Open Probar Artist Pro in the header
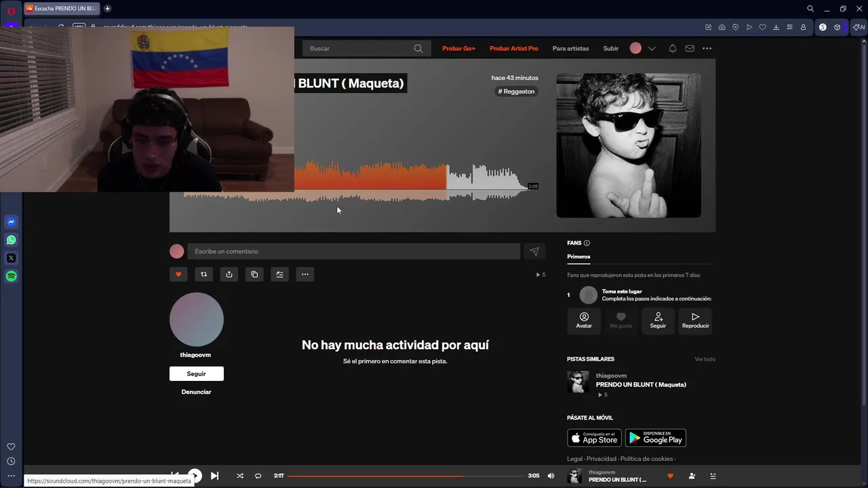This screenshot has height=488, width=868. 514,49
